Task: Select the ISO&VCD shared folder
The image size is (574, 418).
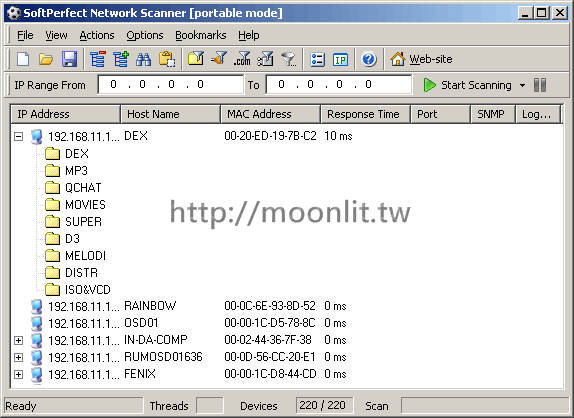Action: click(87, 290)
